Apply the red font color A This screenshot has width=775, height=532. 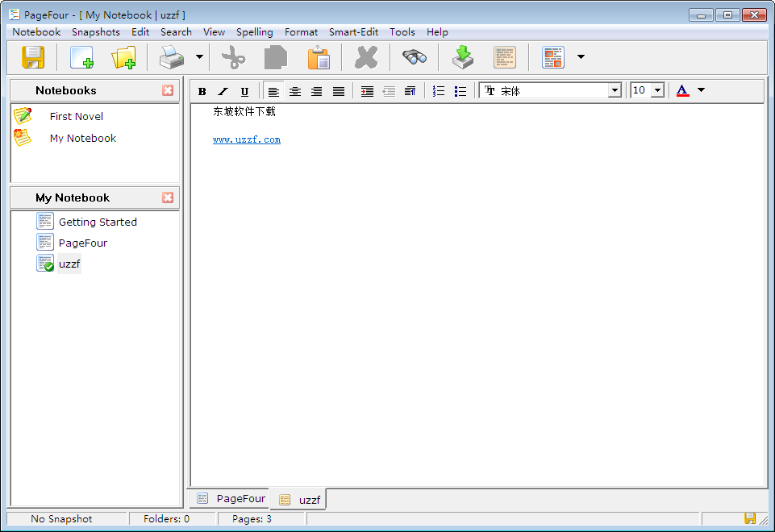pos(682,90)
